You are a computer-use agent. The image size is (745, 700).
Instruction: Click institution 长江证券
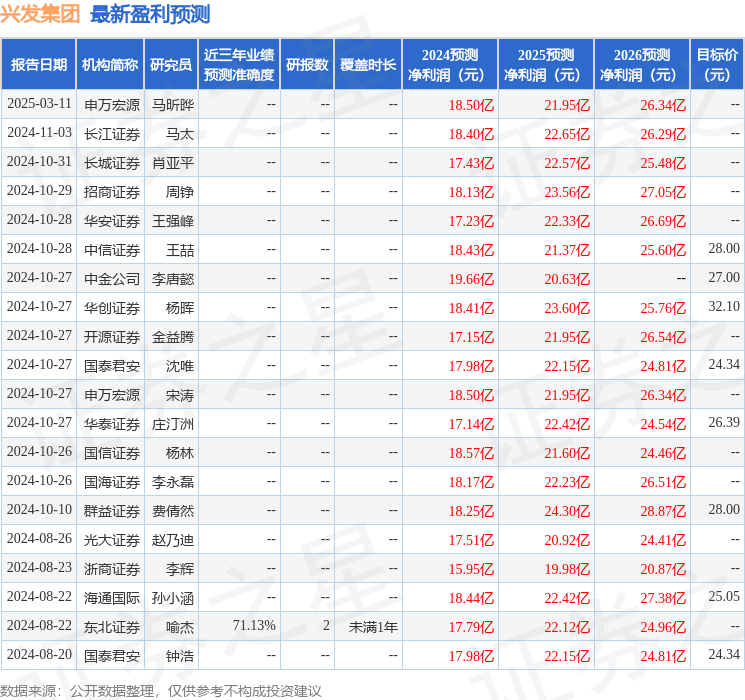[112, 134]
